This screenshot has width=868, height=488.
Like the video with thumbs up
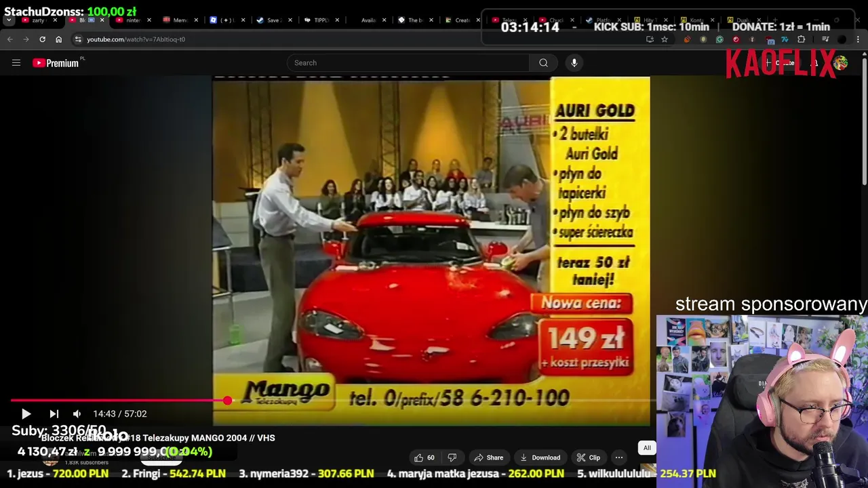click(425, 457)
